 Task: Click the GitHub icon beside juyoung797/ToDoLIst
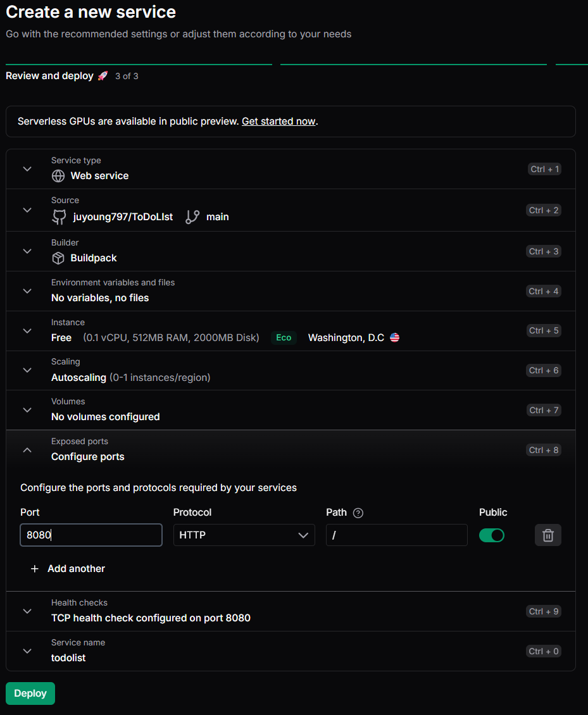[x=59, y=217]
